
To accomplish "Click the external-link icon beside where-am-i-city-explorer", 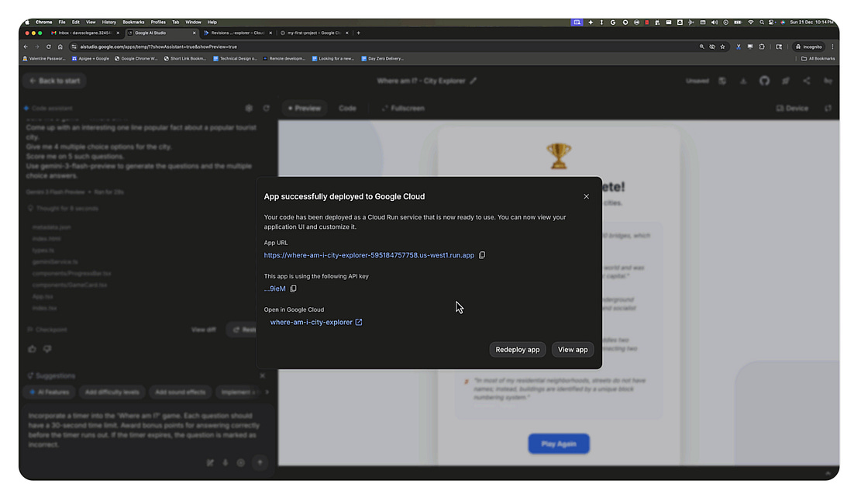I will [x=359, y=322].
